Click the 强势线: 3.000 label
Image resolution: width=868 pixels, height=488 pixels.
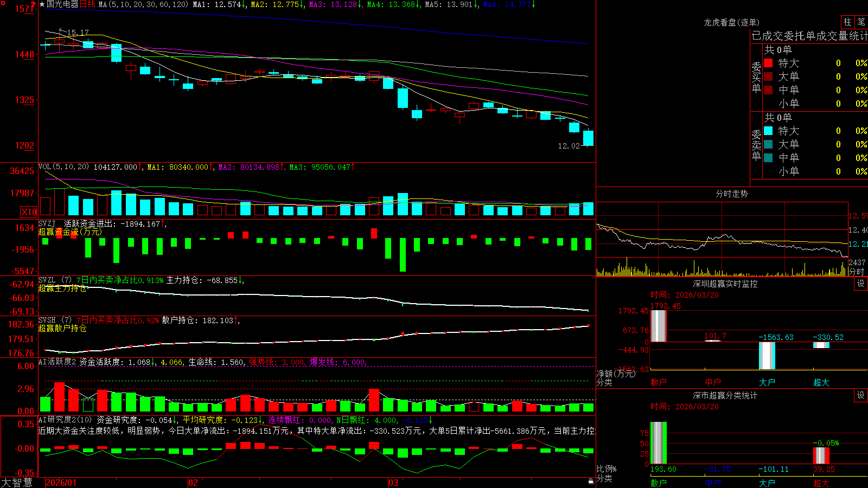pyautogui.click(x=277, y=362)
